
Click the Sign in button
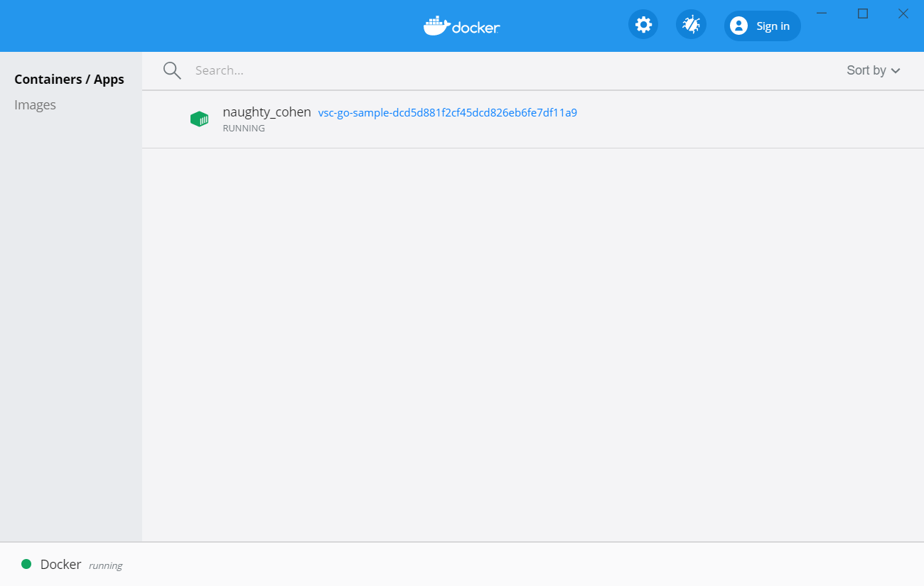click(x=762, y=26)
